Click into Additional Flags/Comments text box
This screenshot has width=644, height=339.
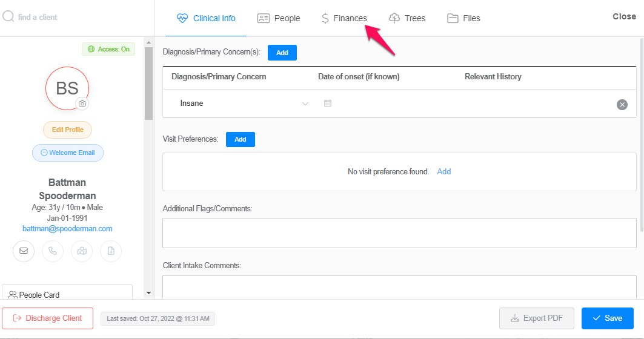[399, 233]
